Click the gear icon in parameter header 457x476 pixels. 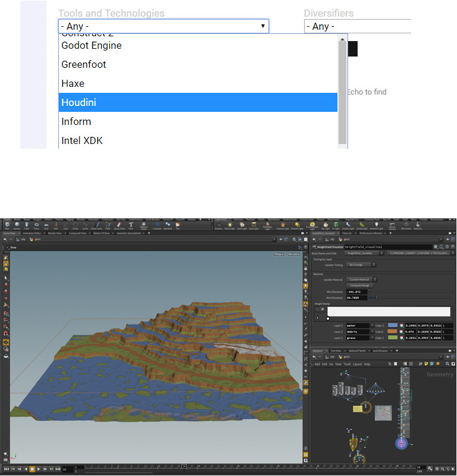point(435,246)
